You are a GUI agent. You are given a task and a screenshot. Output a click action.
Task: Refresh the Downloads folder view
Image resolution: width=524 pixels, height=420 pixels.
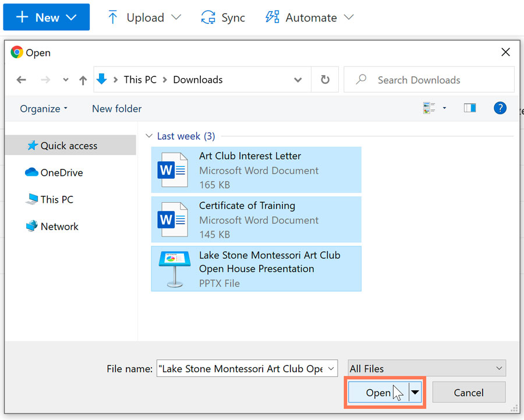(325, 80)
